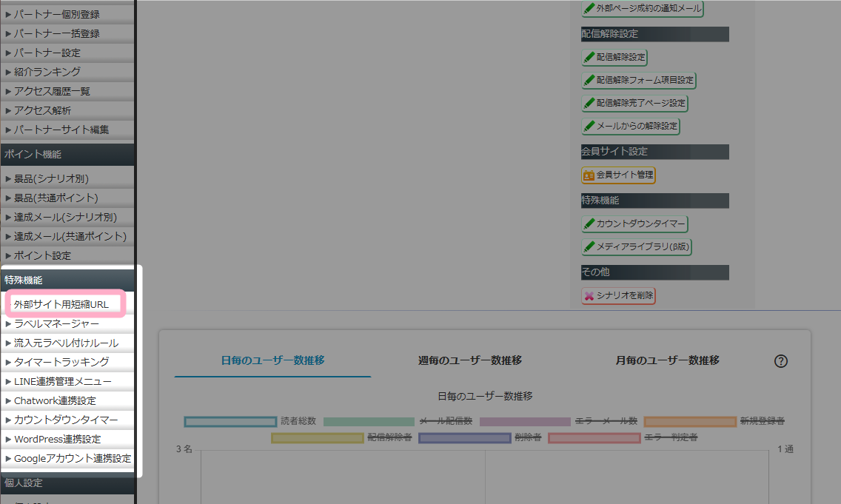Click the 配信解除完了ページ設定 button

point(635,103)
